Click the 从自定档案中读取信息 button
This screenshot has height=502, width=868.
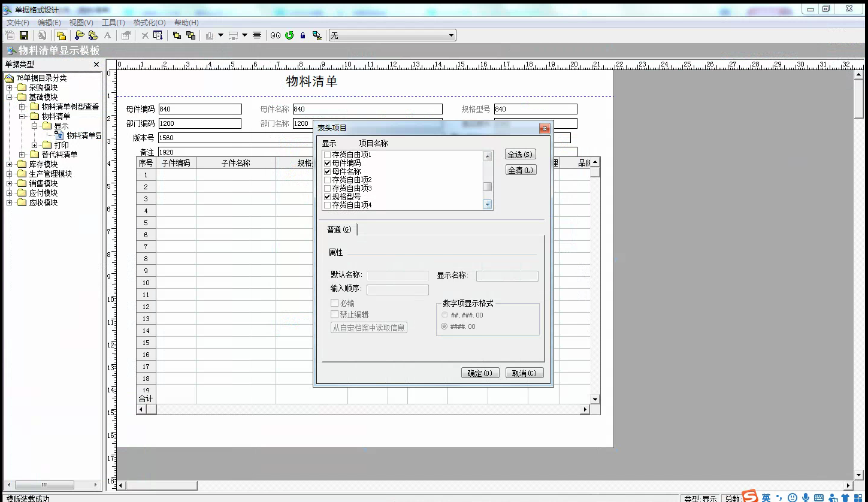tap(369, 328)
